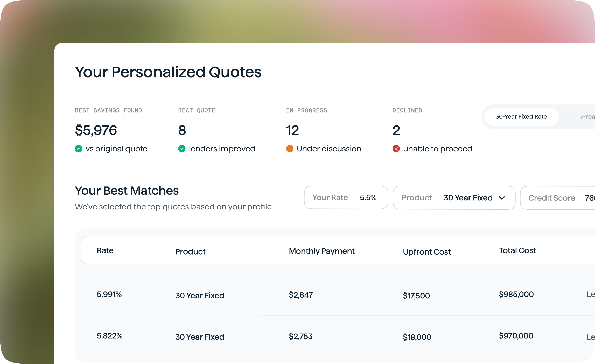Switch to the 7-Year rate tab
The height and width of the screenshot is (364, 595).
click(x=587, y=117)
